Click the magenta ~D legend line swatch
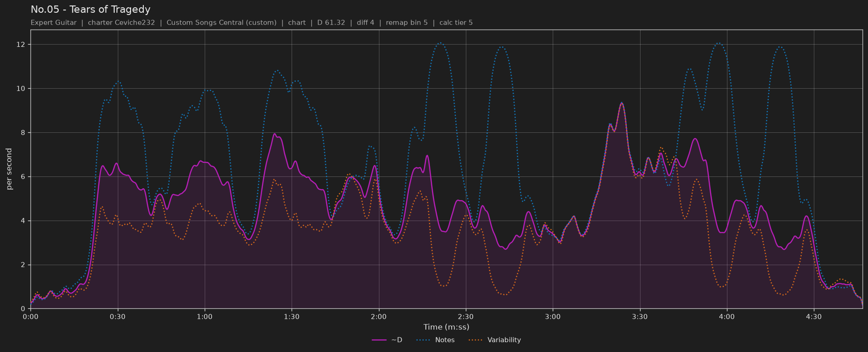868x352 pixels. (x=379, y=340)
